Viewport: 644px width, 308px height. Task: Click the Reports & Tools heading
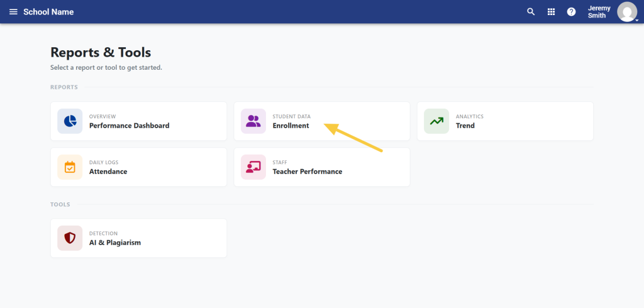pos(101,53)
